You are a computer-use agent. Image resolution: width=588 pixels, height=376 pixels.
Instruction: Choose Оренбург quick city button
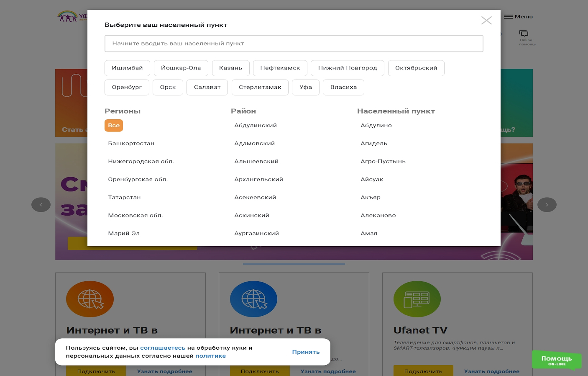(x=127, y=87)
